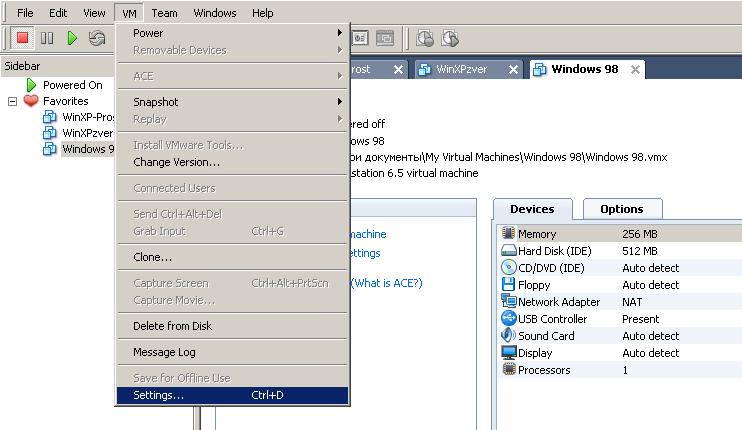This screenshot has height=430, width=742.
Task: Click the revert snapshot clock icon
Action: (x=450, y=38)
